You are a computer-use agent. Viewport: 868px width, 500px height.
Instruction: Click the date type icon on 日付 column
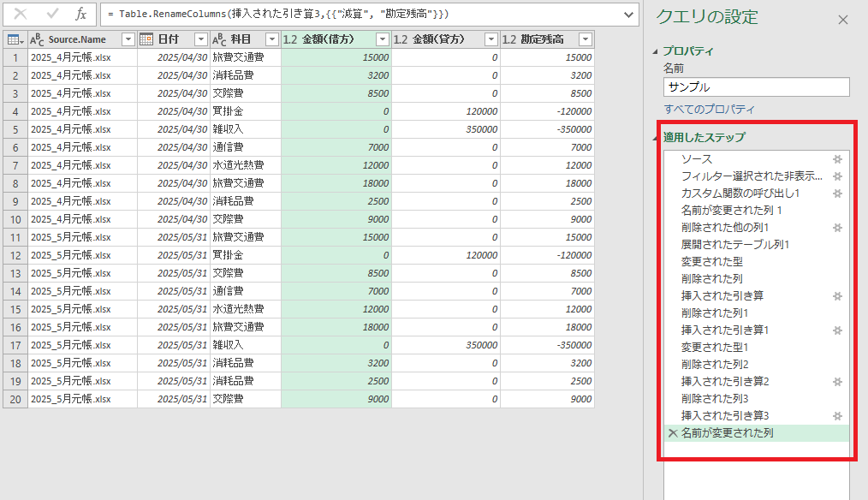146,39
